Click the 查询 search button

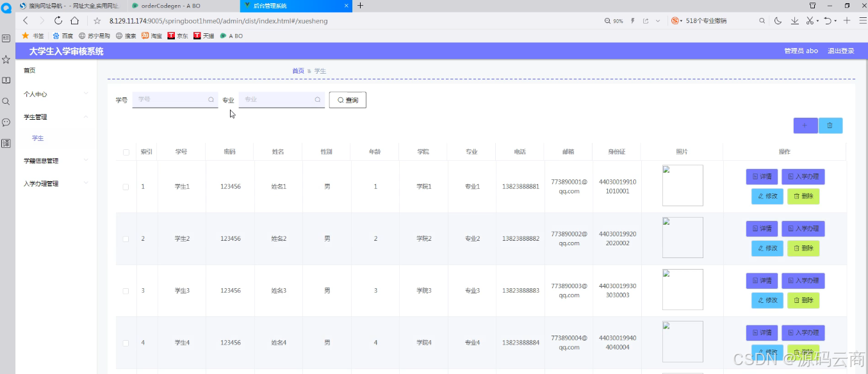348,100
